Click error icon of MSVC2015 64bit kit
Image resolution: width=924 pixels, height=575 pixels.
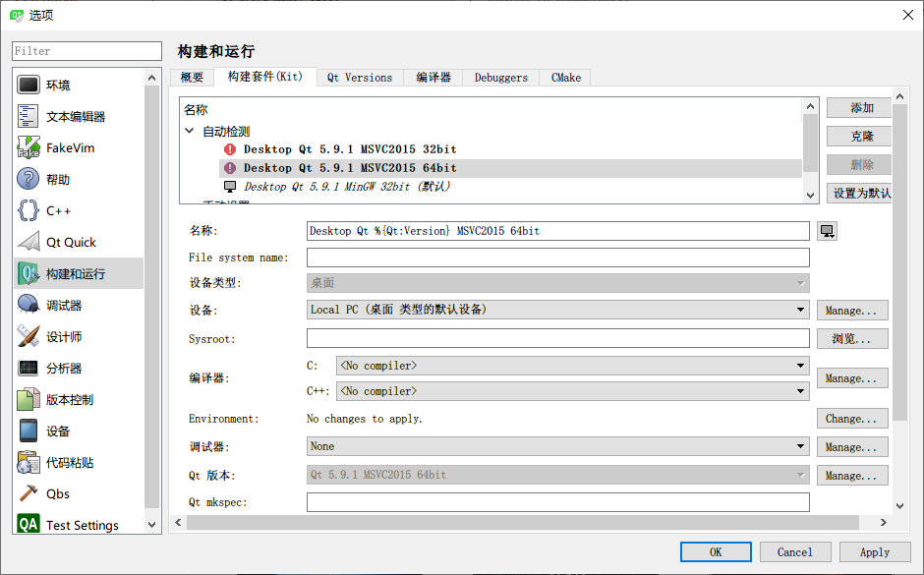(x=230, y=168)
